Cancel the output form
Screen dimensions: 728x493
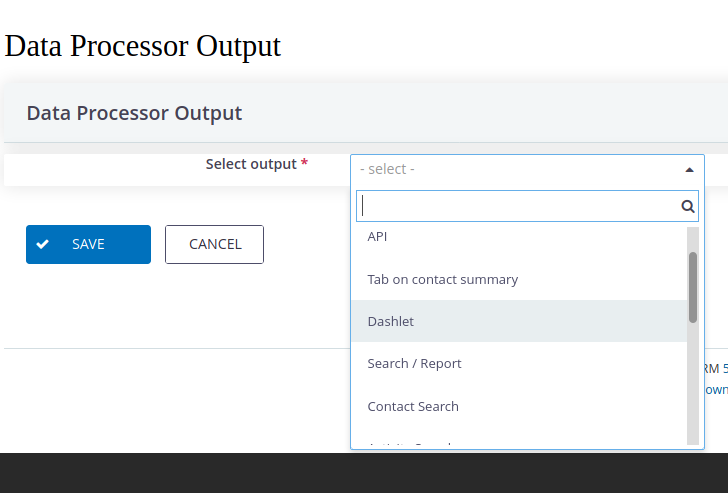point(214,244)
